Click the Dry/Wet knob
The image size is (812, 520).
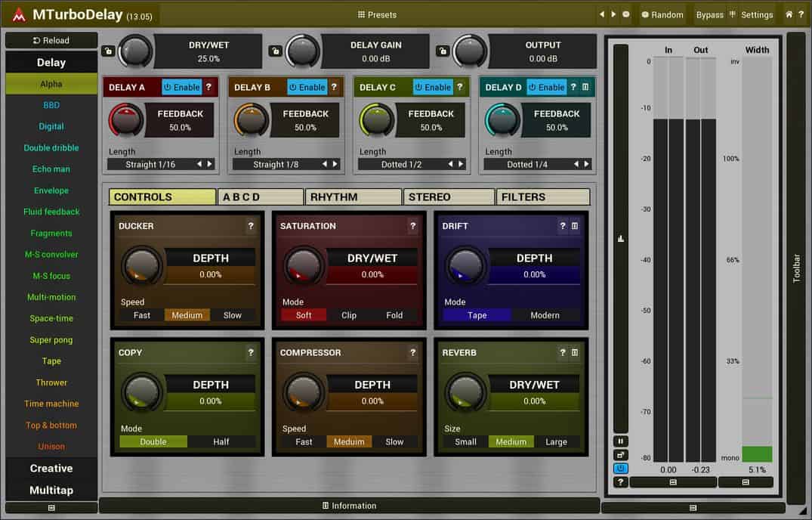click(x=136, y=51)
